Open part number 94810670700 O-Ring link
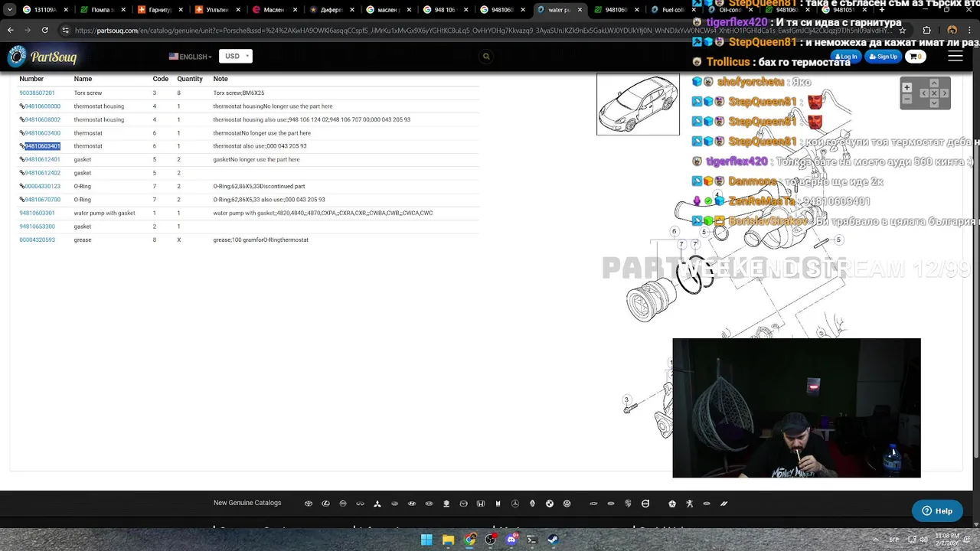Screen dimensions: 980x551 (42, 200)
